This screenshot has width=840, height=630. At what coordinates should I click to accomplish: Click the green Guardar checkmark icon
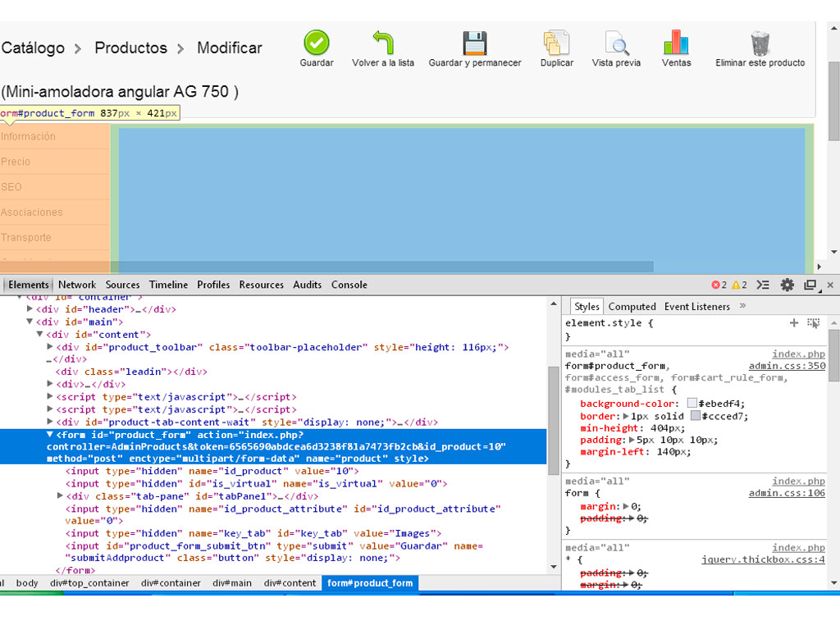[317, 43]
